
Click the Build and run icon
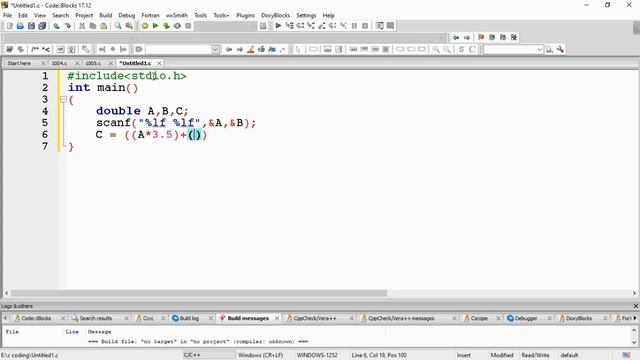coord(166,26)
